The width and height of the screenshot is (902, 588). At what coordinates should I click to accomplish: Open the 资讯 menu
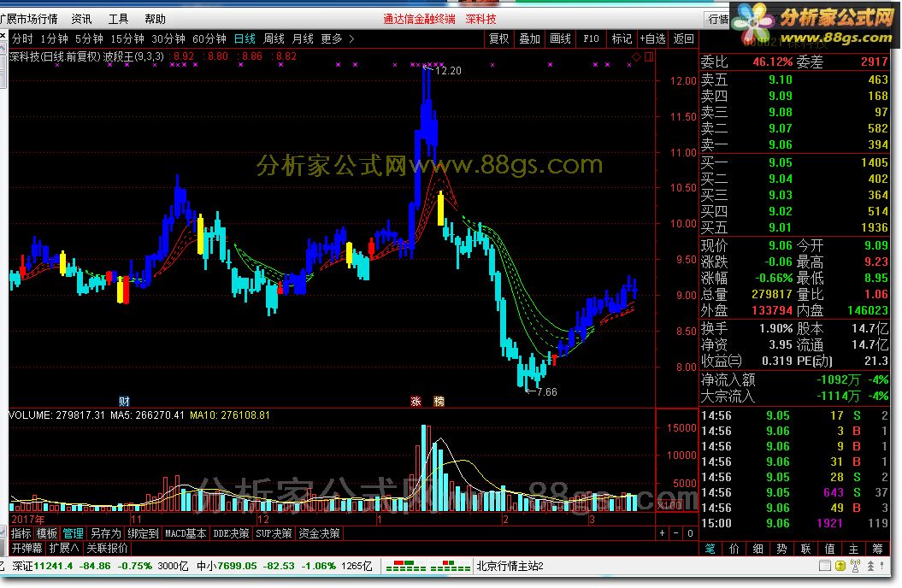tap(82, 19)
